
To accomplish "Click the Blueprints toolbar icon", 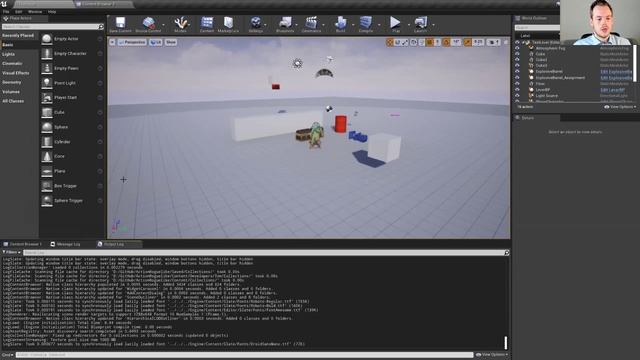I will point(285,22).
